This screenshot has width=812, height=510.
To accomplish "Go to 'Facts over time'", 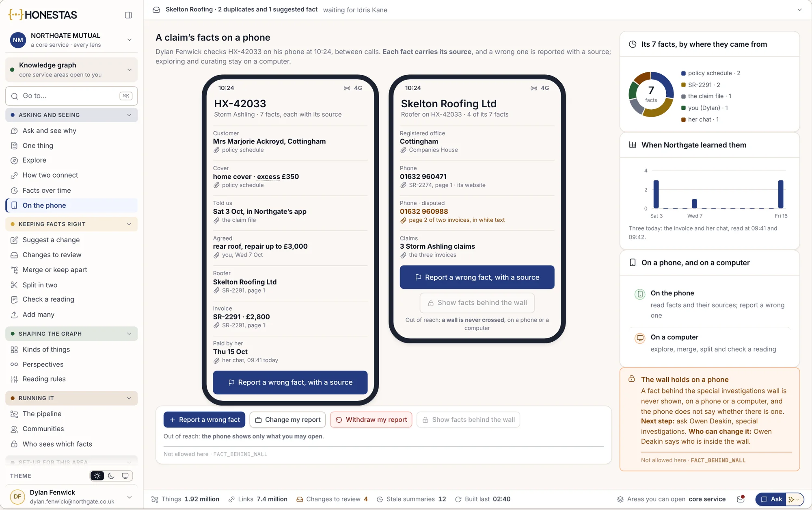I will tap(71, 191).
